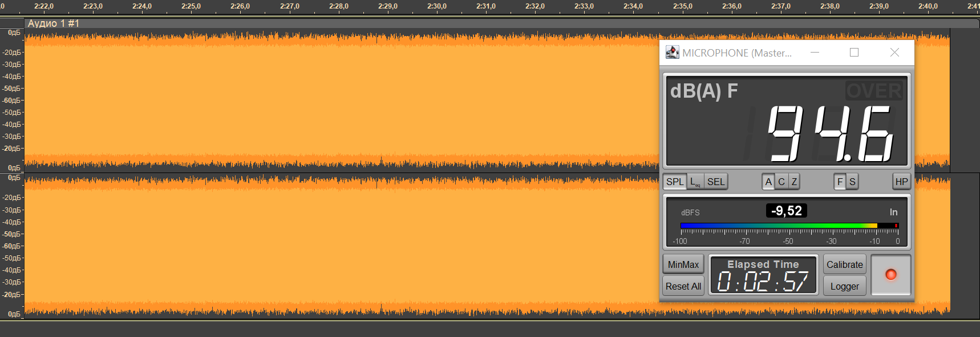Click the 'In' input label
This screenshot has height=337, width=980.
(x=894, y=212)
